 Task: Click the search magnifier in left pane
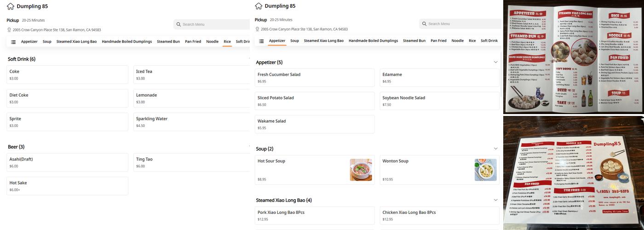178,24
